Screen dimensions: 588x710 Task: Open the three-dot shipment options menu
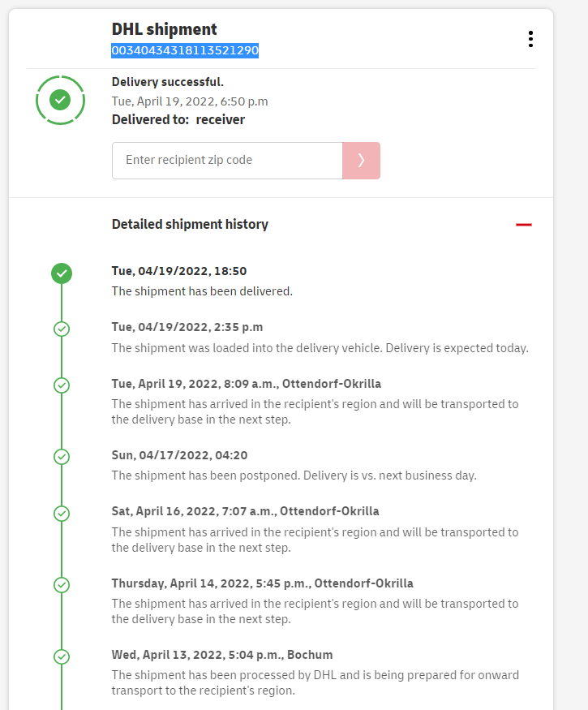(x=530, y=39)
